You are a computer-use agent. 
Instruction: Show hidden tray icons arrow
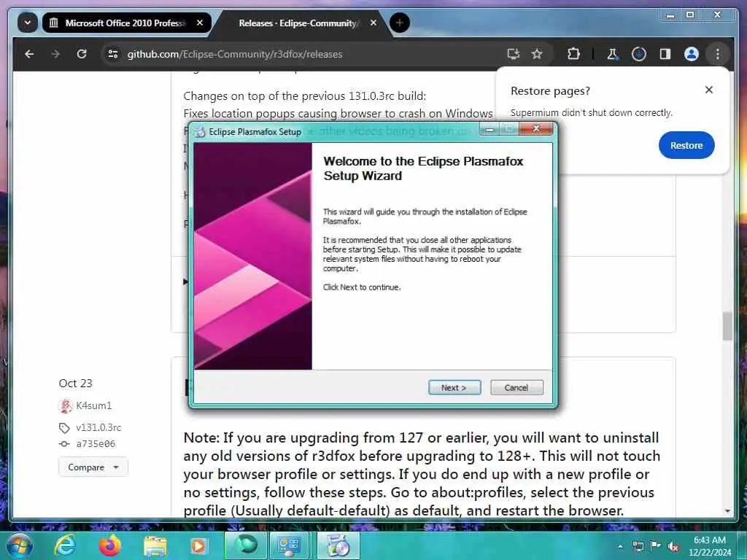coord(620,546)
